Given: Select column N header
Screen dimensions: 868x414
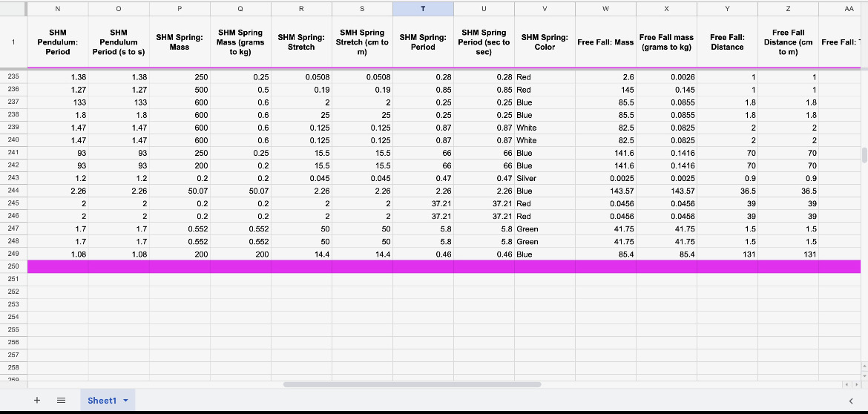Looking at the screenshot, I should pos(58,9).
